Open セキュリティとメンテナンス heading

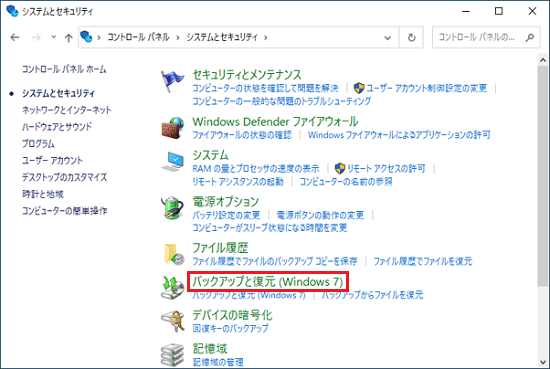[x=247, y=74]
